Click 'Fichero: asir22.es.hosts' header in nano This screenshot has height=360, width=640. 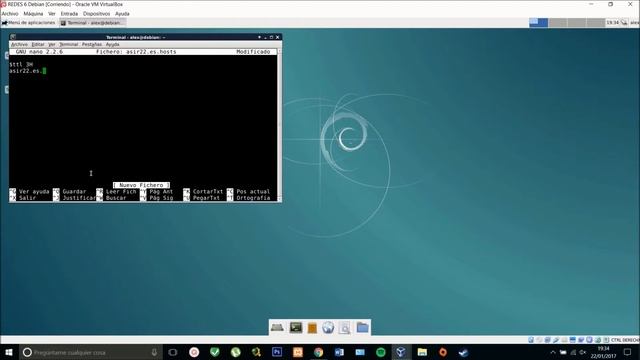136,52
